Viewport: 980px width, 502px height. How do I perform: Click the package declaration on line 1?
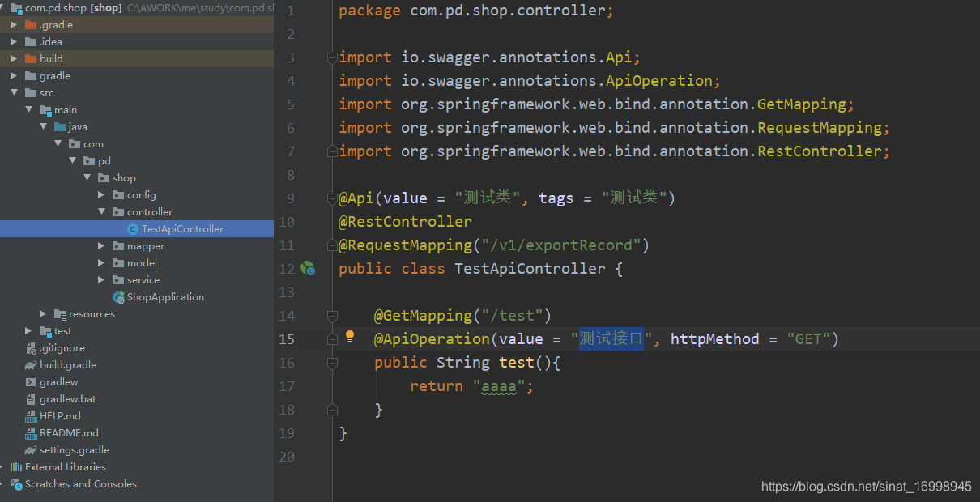point(476,11)
